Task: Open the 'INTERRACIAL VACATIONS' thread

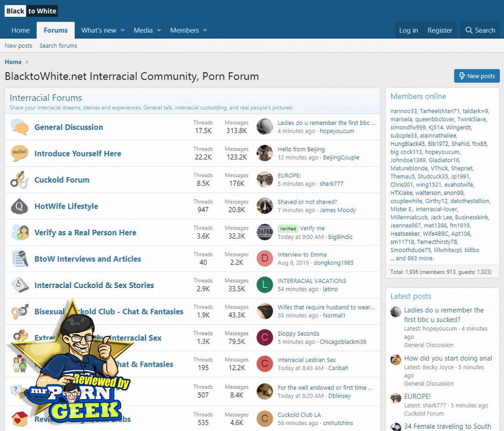Action: [312, 281]
